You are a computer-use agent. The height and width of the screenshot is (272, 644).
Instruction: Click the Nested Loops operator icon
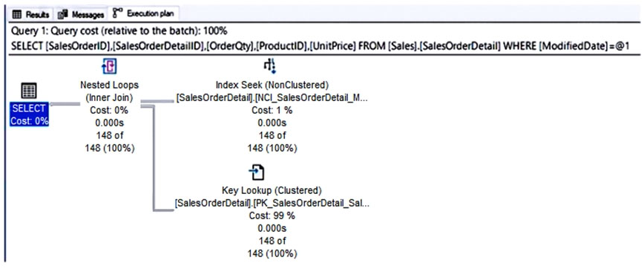pyautogui.click(x=109, y=66)
